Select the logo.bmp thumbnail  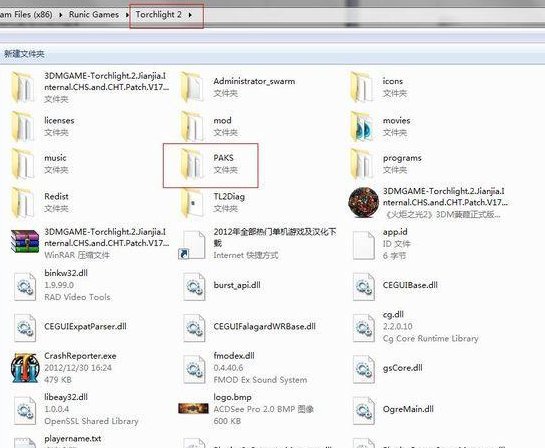pyautogui.click(x=193, y=408)
